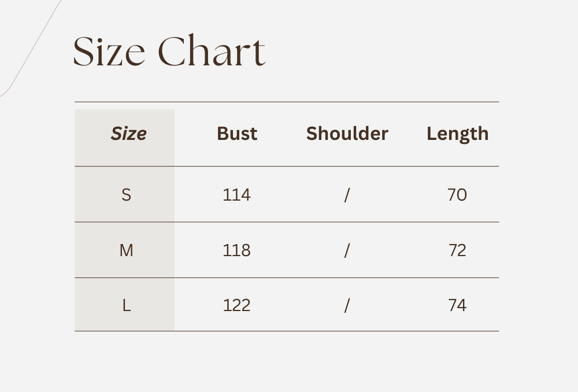Click the Bust column header
This screenshot has width=578, height=392.
tap(237, 134)
